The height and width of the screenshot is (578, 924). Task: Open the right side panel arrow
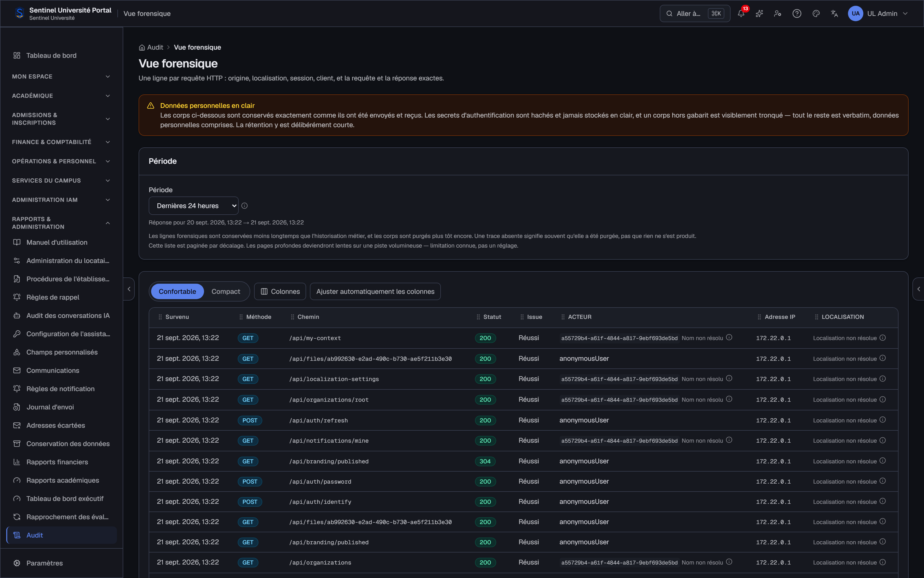tap(918, 289)
